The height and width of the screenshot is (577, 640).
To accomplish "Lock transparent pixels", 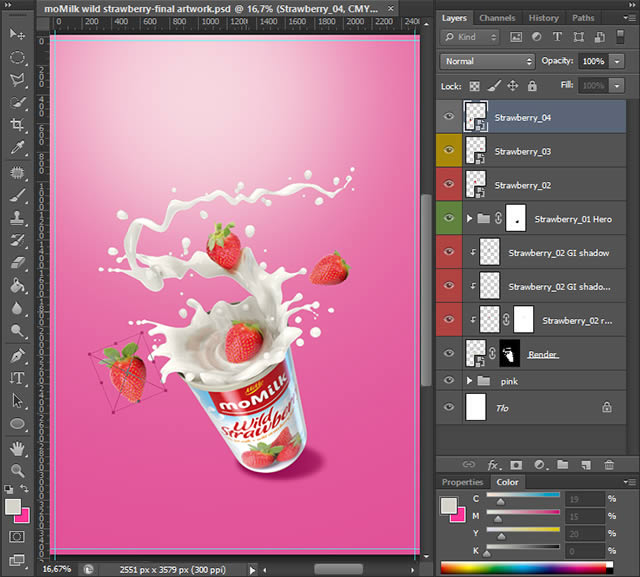I will pyautogui.click(x=474, y=86).
